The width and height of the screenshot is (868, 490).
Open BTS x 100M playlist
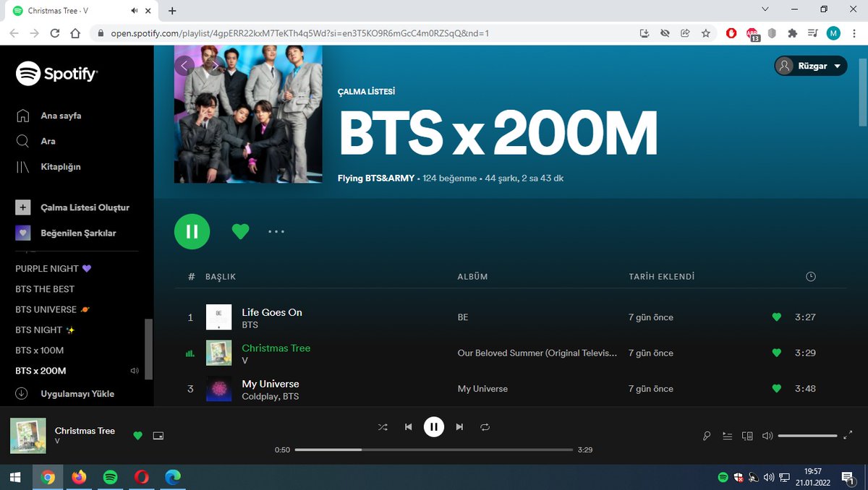coord(40,351)
